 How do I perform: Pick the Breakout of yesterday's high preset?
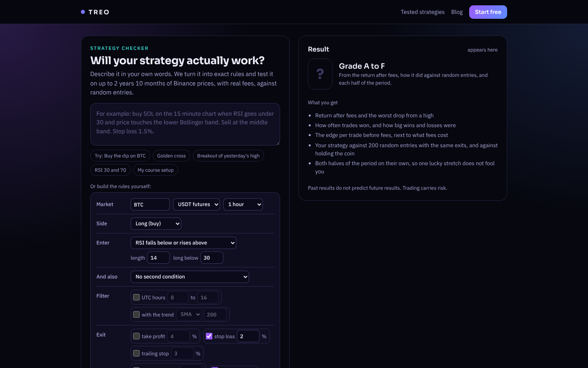pyautogui.click(x=228, y=156)
